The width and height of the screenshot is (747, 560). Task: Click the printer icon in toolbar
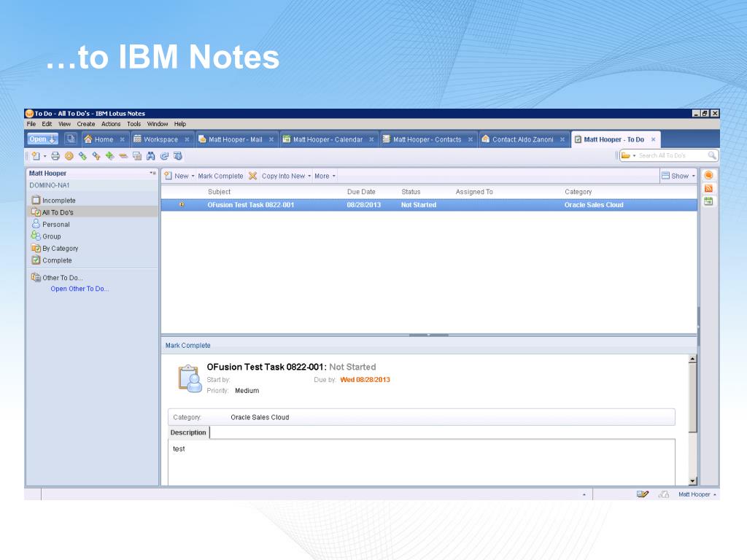click(x=55, y=156)
